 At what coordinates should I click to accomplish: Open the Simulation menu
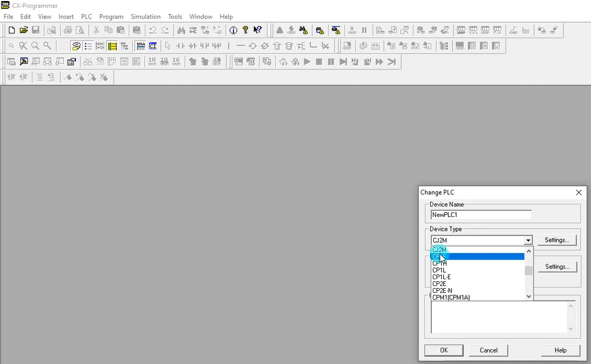coord(146,16)
